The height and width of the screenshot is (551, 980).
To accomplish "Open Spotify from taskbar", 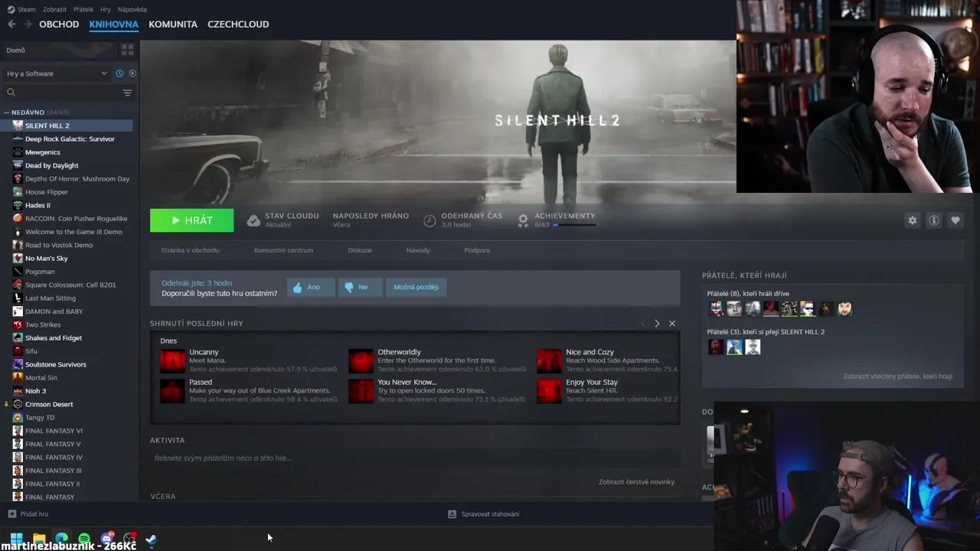I will tap(84, 540).
